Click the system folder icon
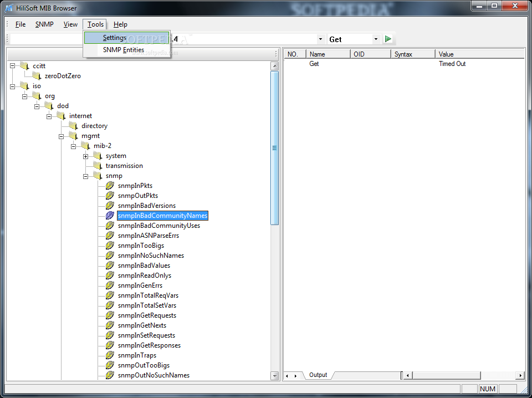The image size is (532, 398). point(98,155)
